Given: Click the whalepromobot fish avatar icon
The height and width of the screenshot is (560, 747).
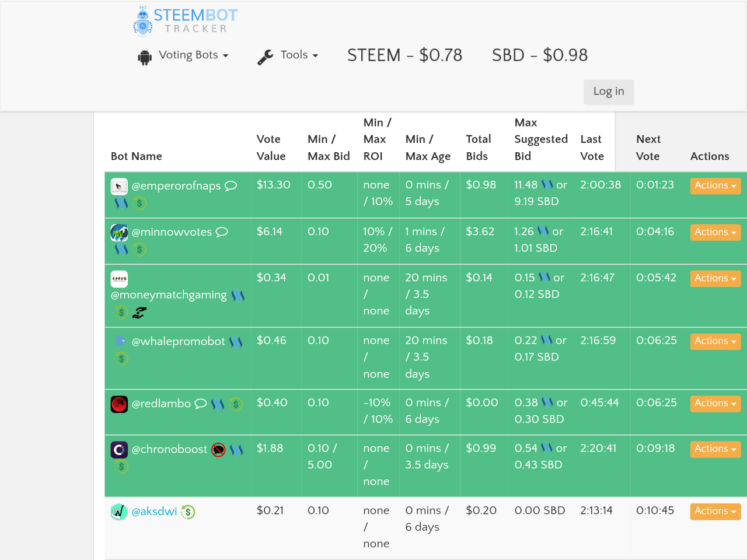Looking at the screenshot, I should (x=120, y=341).
